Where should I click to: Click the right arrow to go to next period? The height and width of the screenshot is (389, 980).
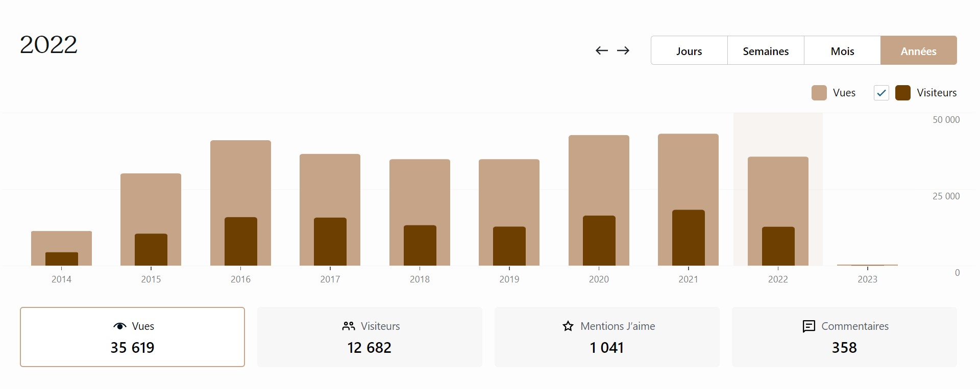point(623,50)
